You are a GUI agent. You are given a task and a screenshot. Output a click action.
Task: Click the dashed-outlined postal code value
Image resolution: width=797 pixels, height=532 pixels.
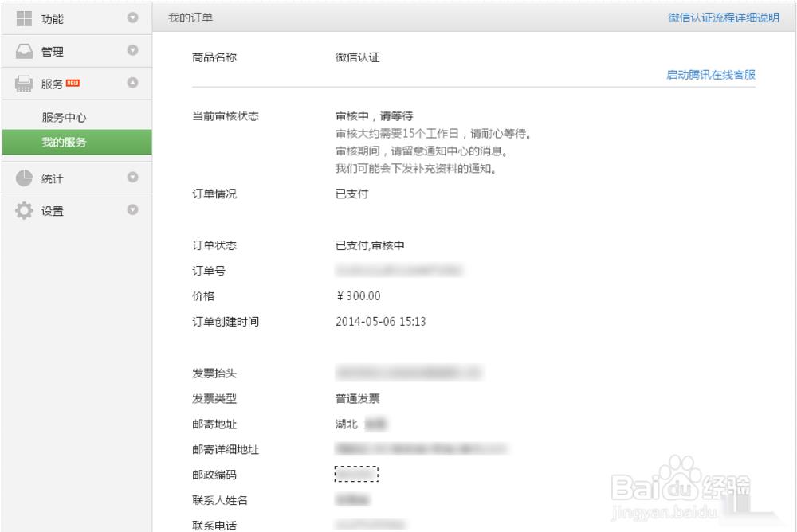pos(356,474)
